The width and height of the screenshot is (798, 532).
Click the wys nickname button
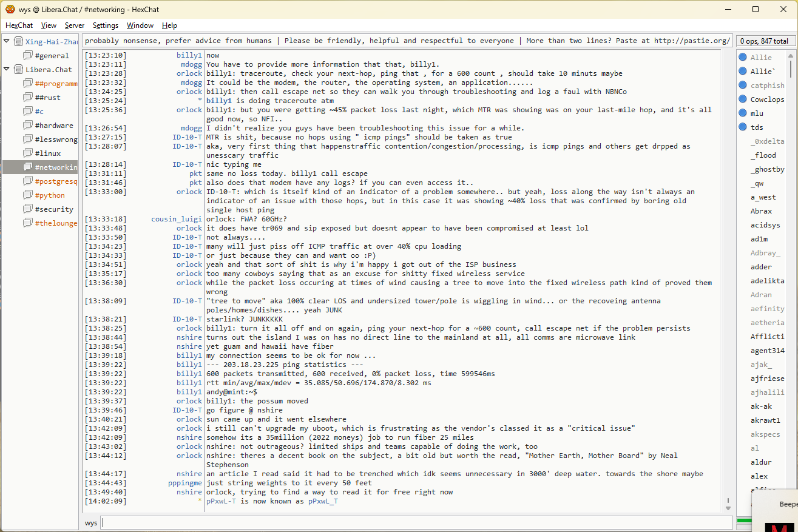(x=91, y=523)
